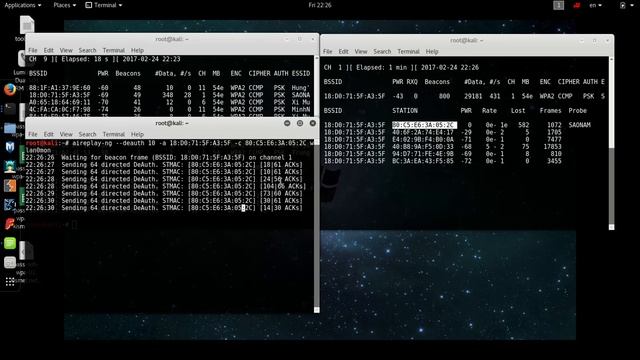Click BSSID 88:1F:A1:37:9E:60 in back-left terminal
This screenshot has width=640, height=360.
(x=60, y=88)
